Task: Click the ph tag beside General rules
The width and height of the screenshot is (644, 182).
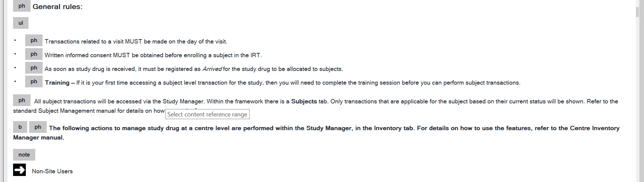Action: tap(22, 6)
